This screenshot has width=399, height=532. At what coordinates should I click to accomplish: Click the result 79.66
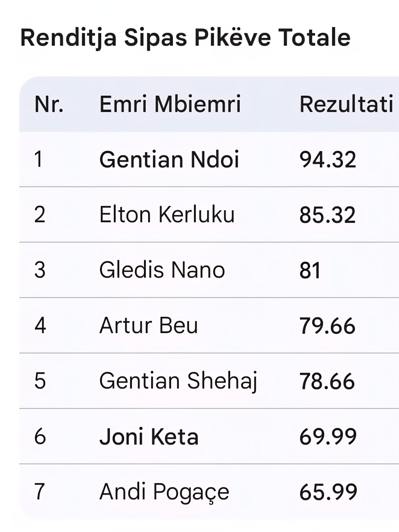[x=327, y=326]
